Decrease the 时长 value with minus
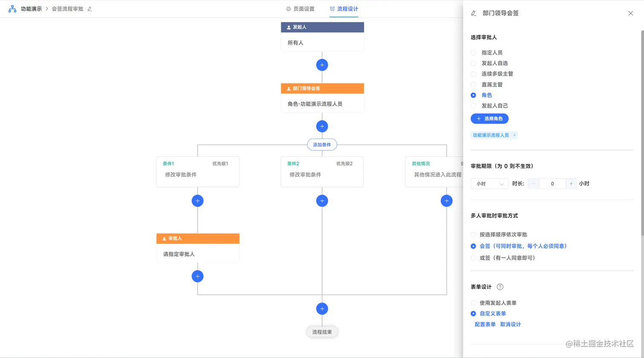This screenshot has width=644, height=358. click(534, 184)
